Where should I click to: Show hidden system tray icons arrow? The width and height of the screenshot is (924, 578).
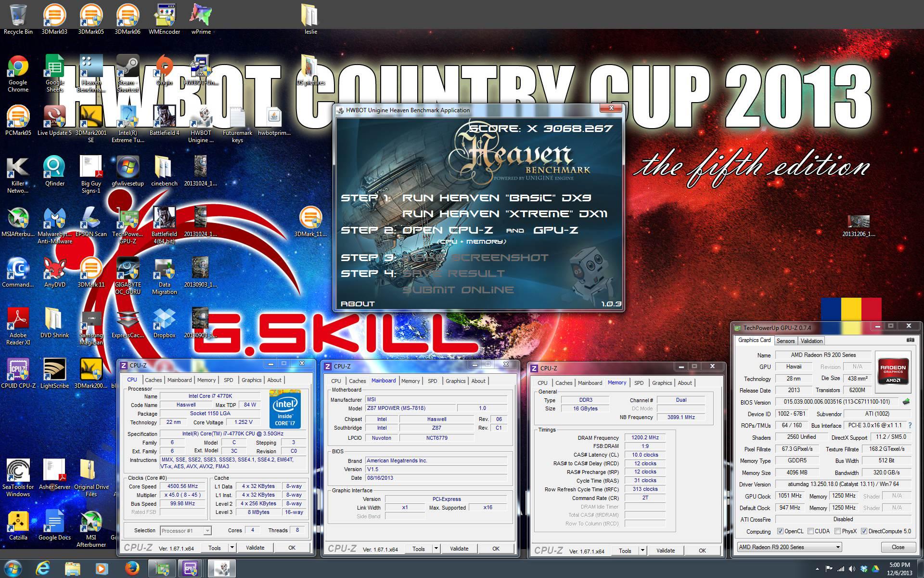817,569
